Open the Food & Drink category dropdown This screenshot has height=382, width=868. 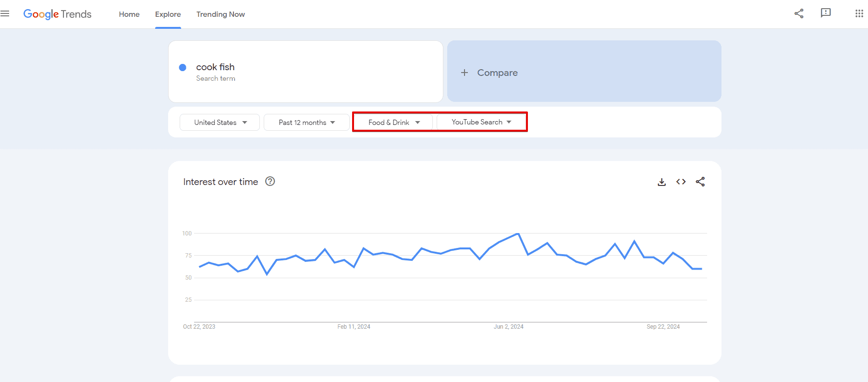[x=393, y=123]
